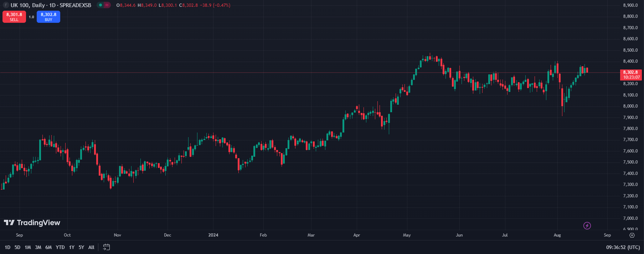
Task: Click the 1.0 spread quantity value
Action: pos(31,17)
